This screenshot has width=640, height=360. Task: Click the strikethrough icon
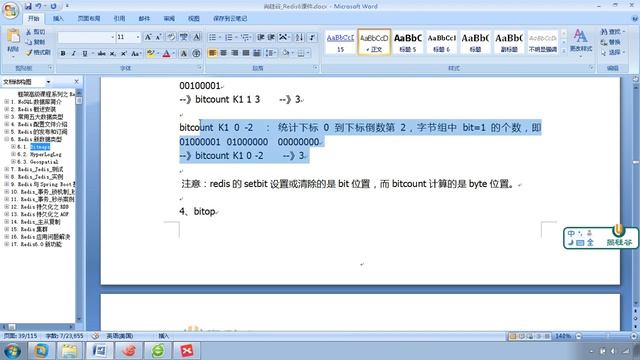click(x=102, y=53)
